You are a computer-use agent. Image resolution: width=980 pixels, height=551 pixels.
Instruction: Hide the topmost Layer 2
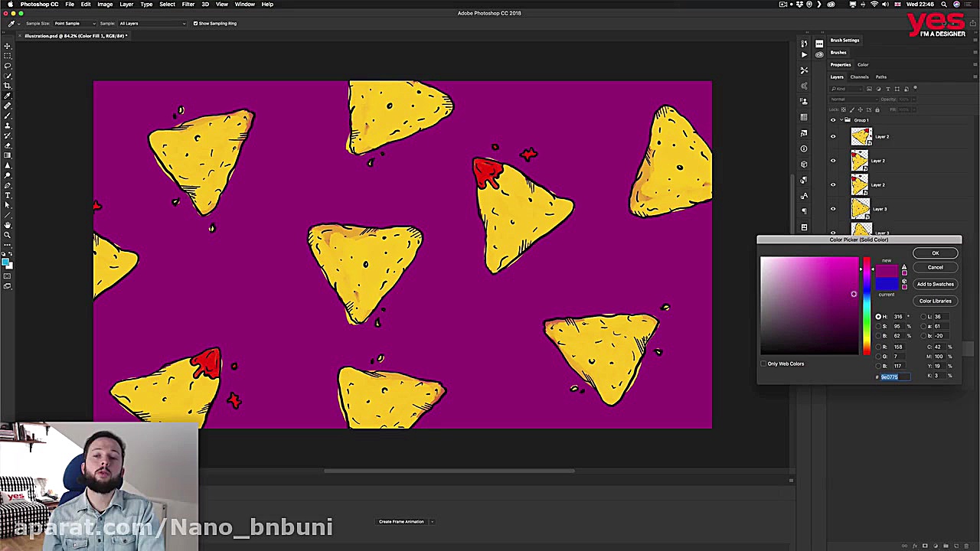[833, 137]
